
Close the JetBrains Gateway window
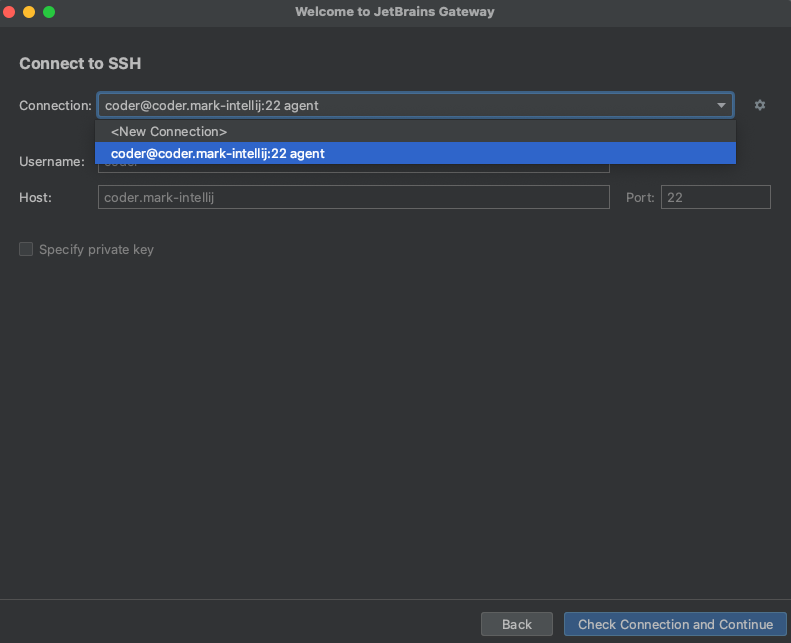[x=9, y=12]
